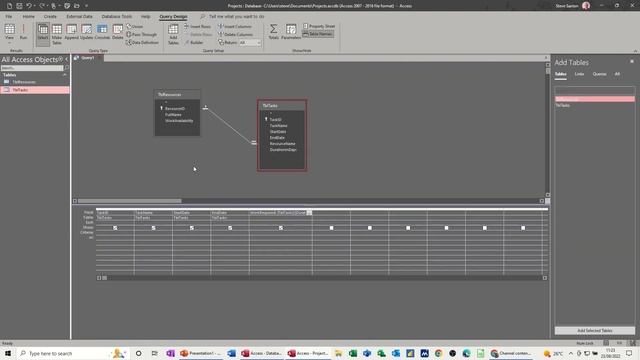Collapse the navigation pane with shutter chevron
Viewport: 640px width, 360px height.
pyautogui.click(x=67, y=60)
